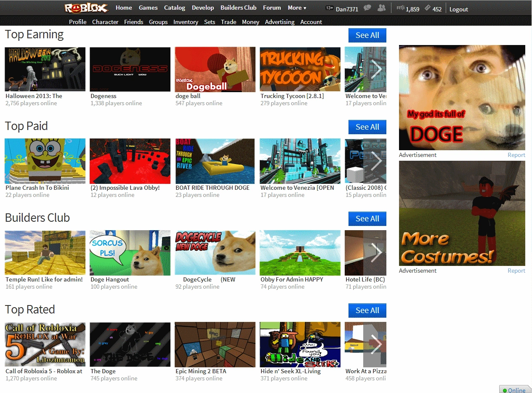This screenshot has width=532, height=393.
Task: Open the Call of Robloxia 5 thumbnail
Action: click(x=45, y=344)
